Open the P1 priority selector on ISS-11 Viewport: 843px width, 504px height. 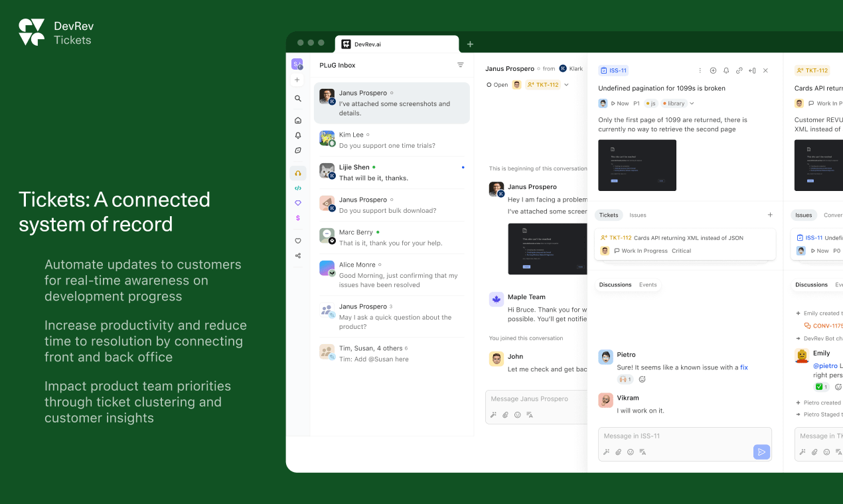tap(637, 103)
